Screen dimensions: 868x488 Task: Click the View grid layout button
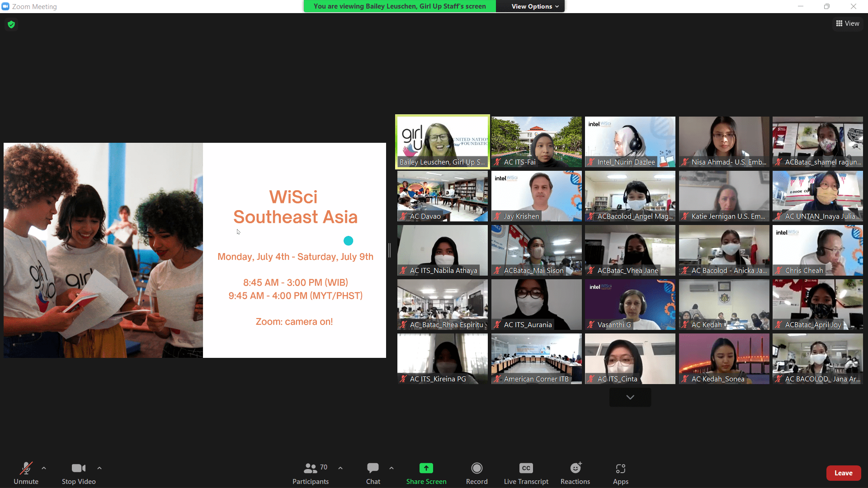pyautogui.click(x=847, y=23)
